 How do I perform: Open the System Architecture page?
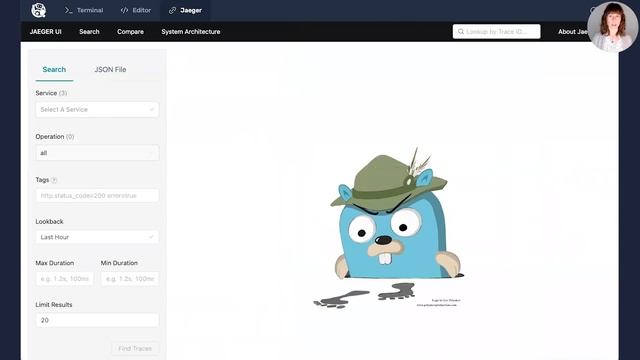[x=191, y=31]
